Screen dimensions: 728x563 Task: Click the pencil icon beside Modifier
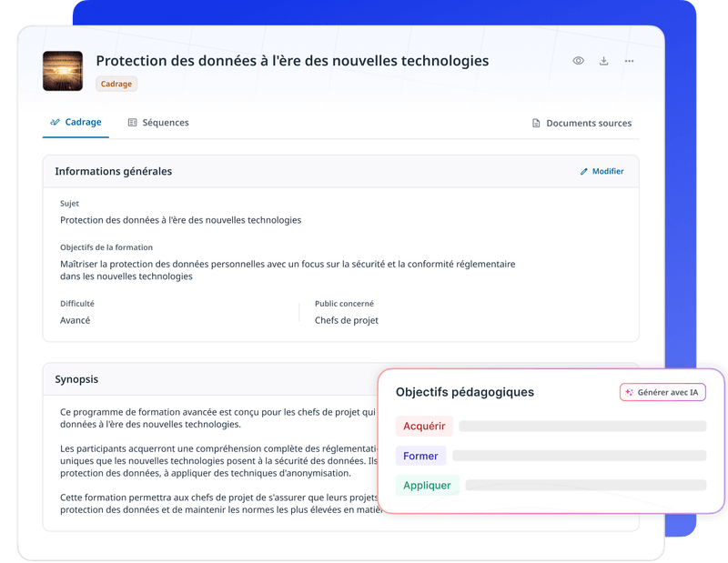[x=583, y=172]
